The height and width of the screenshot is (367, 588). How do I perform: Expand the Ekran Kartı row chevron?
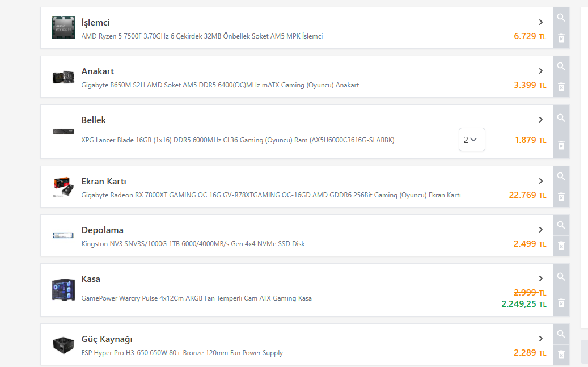tap(541, 181)
